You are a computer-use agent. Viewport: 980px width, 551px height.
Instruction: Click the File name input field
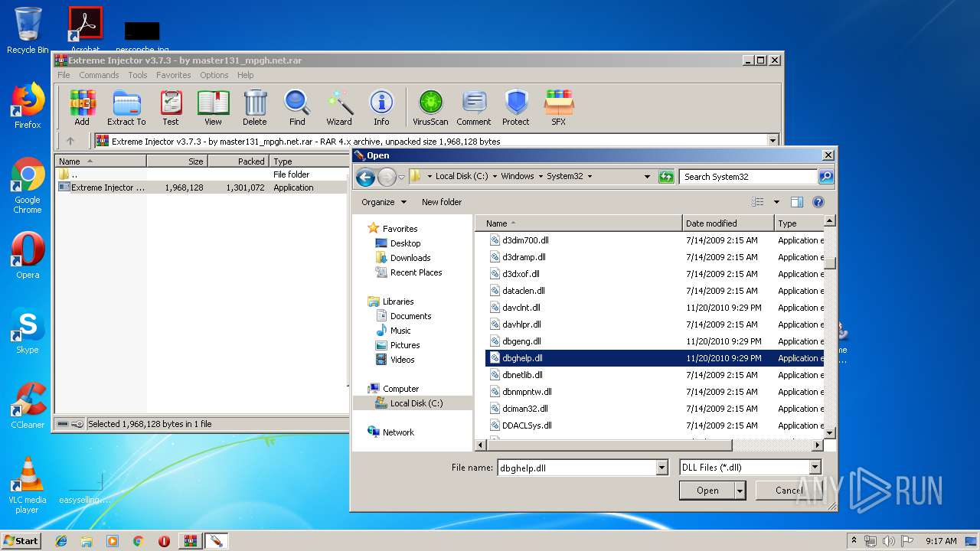[x=576, y=468]
